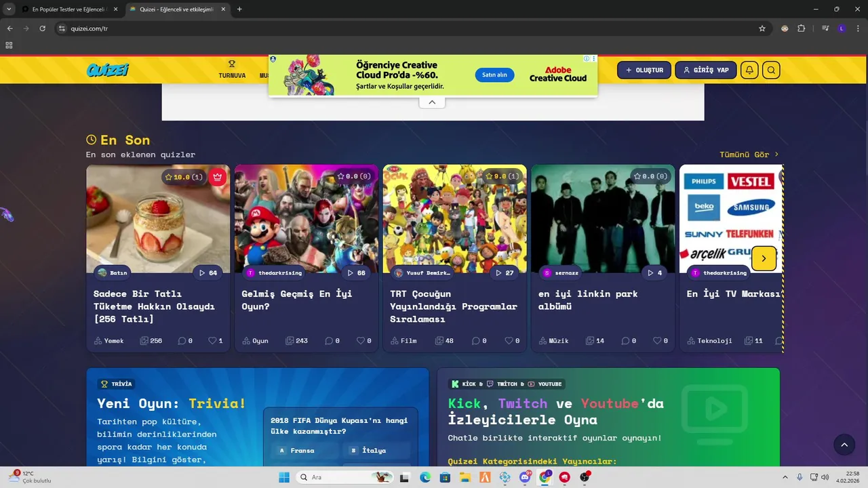
Task: Click the play count 66 badge
Action: [356, 272]
